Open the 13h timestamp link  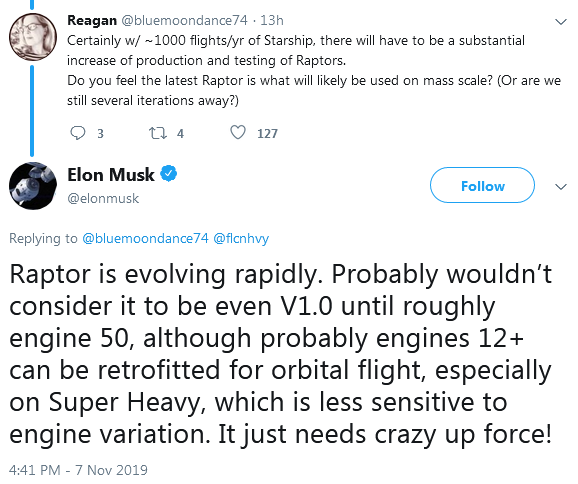(x=272, y=20)
